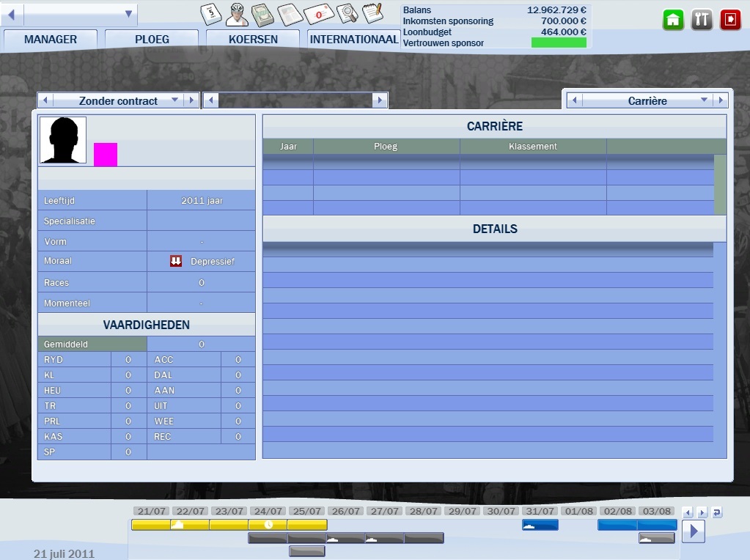750x560 pixels.
Task: Open the newspaper news icon
Action: 291,14
